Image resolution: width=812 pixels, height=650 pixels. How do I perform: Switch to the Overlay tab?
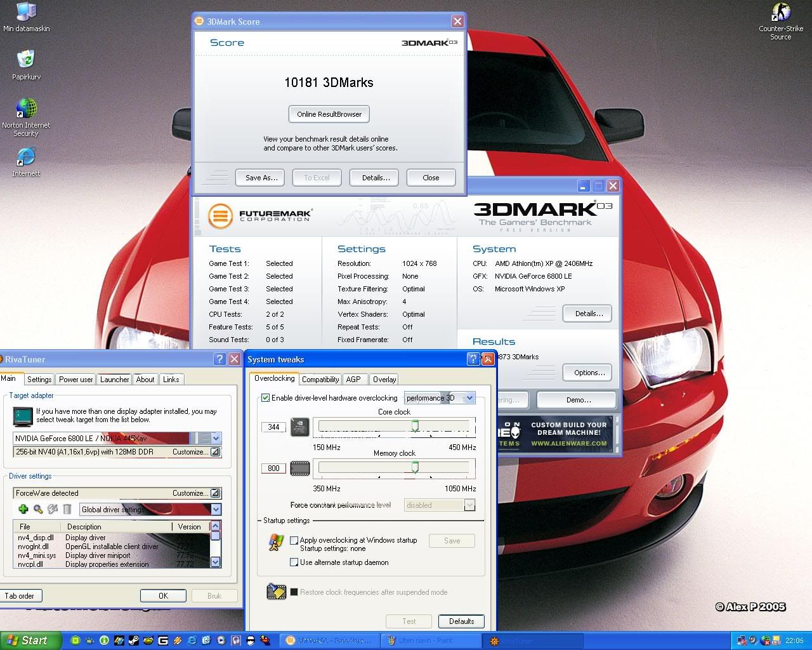point(384,380)
